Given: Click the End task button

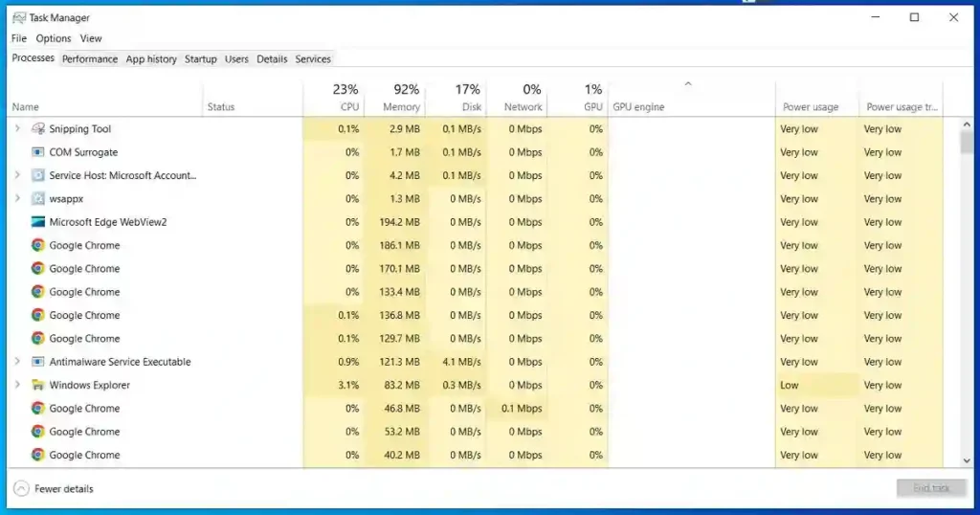Looking at the screenshot, I should coord(931,488).
